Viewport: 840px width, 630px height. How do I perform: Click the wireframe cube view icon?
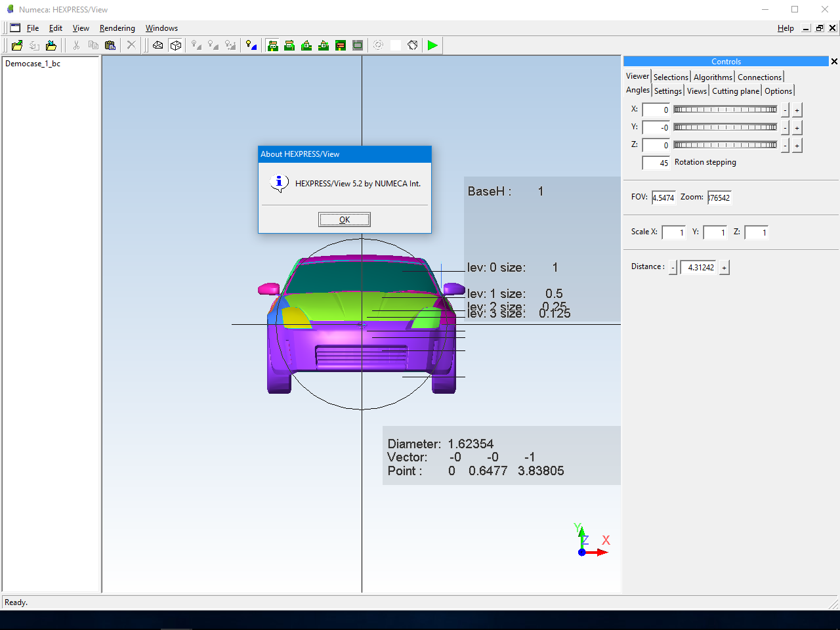point(175,45)
